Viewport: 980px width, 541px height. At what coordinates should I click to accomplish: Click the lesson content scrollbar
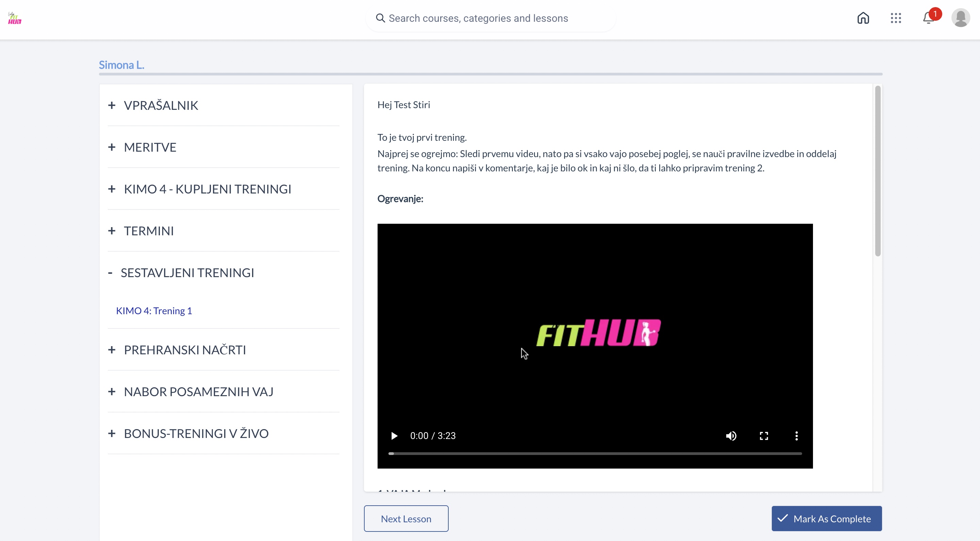tap(877, 171)
